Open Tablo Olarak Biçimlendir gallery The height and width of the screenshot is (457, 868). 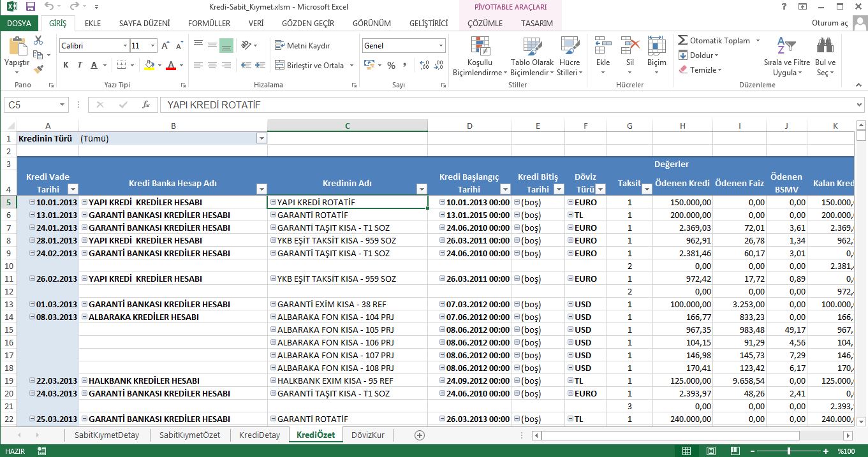533,57
